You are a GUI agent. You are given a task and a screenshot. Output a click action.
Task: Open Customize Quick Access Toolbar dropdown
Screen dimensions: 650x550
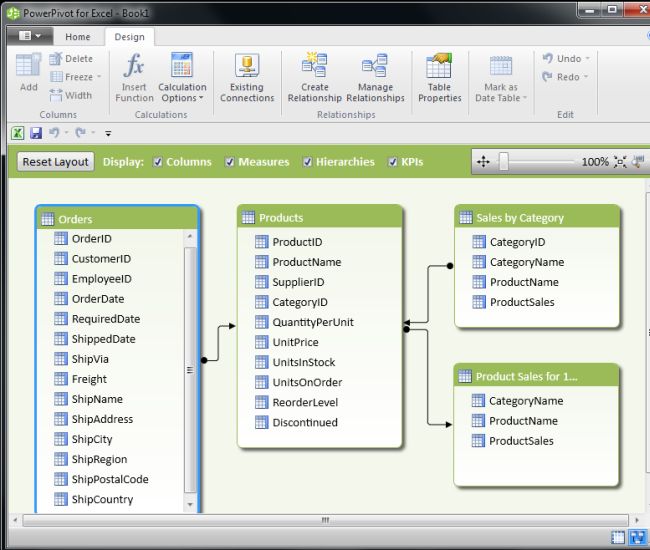(x=108, y=133)
